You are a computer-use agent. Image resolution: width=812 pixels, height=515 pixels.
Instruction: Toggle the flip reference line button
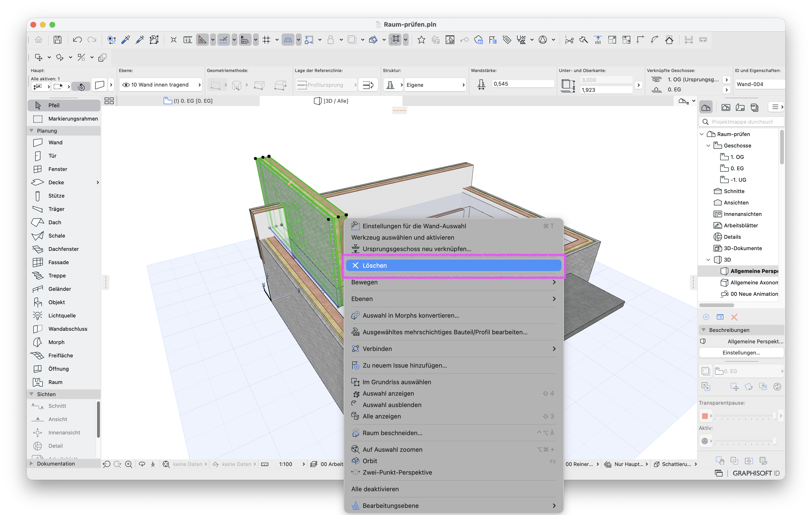[368, 85]
